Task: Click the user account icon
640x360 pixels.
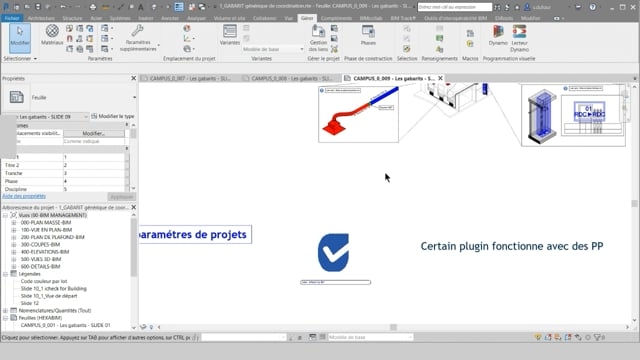Action: [527, 7]
